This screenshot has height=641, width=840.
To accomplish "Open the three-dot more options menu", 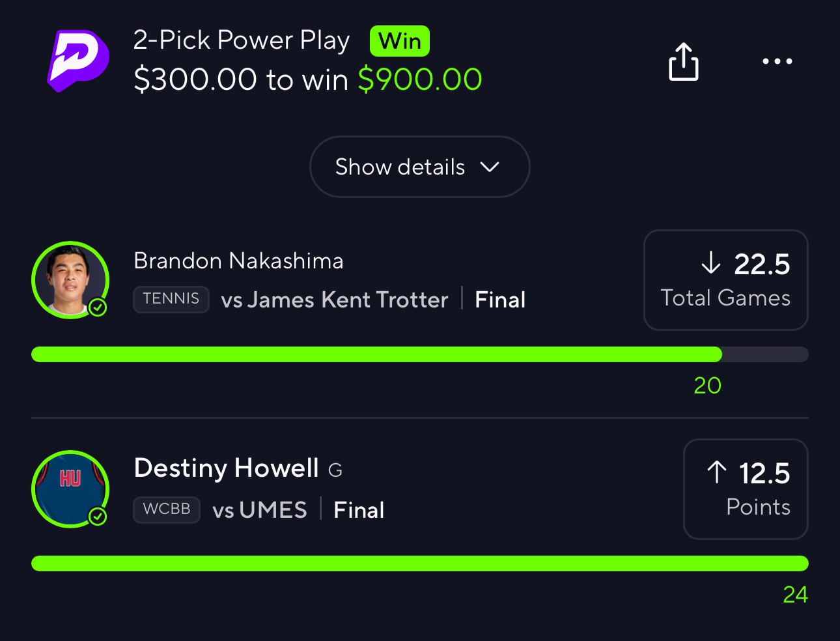I will [777, 61].
